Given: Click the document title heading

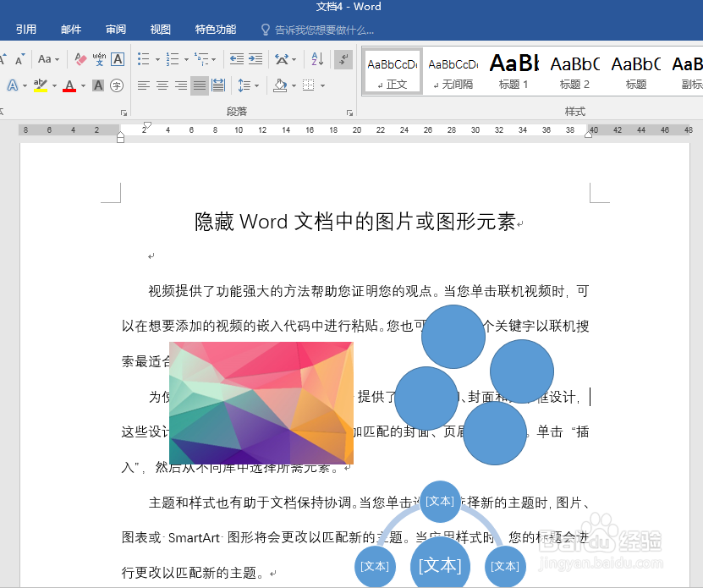Looking at the screenshot, I should [x=355, y=222].
